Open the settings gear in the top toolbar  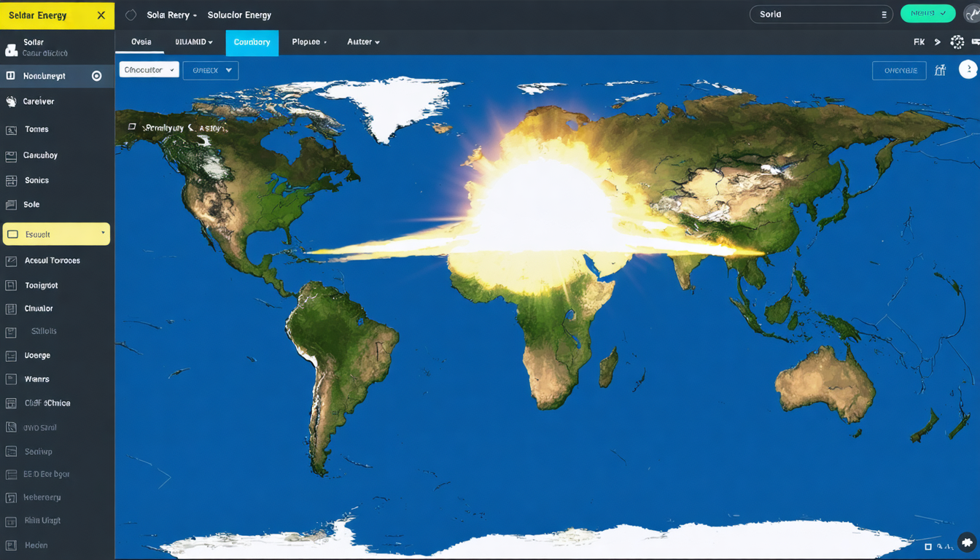point(957,42)
